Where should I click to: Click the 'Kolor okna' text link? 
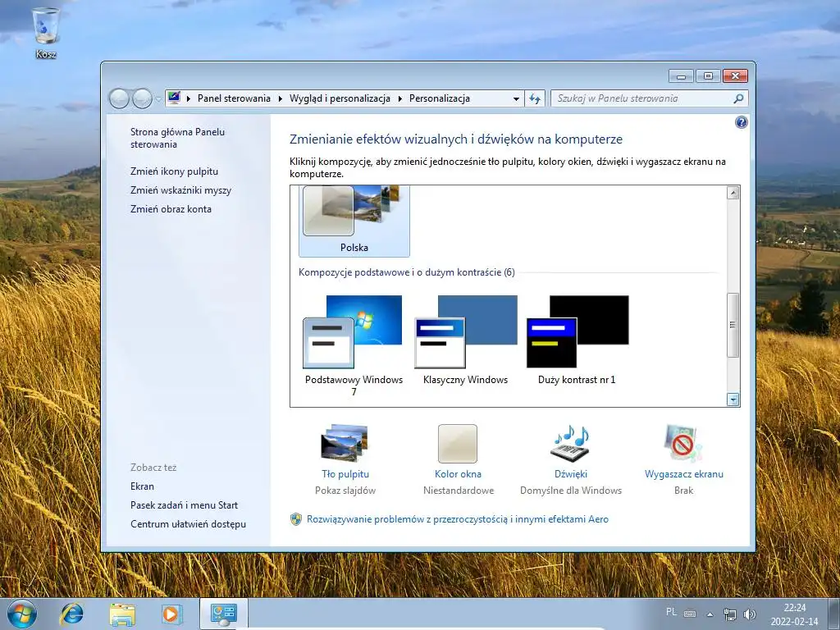(x=458, y=474)
